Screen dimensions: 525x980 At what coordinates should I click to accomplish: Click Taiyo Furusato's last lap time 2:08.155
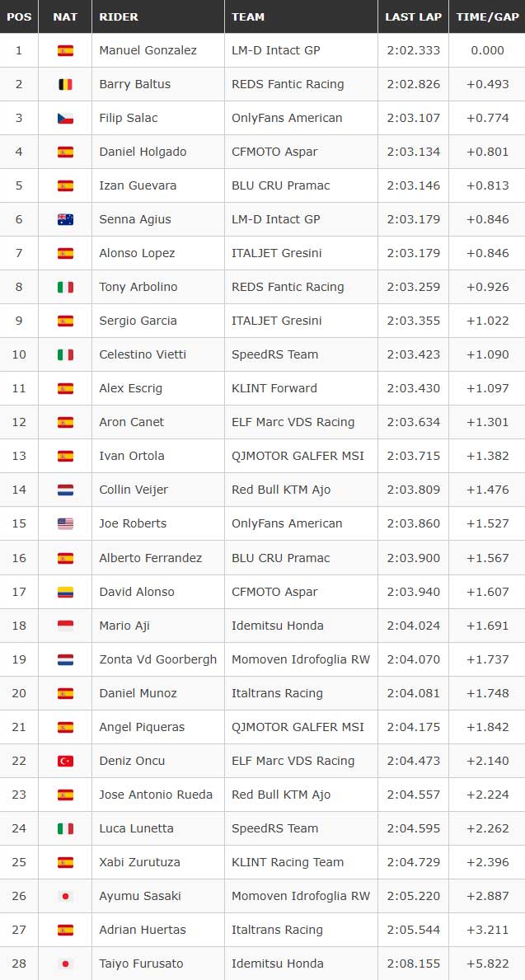coord(413,964)
